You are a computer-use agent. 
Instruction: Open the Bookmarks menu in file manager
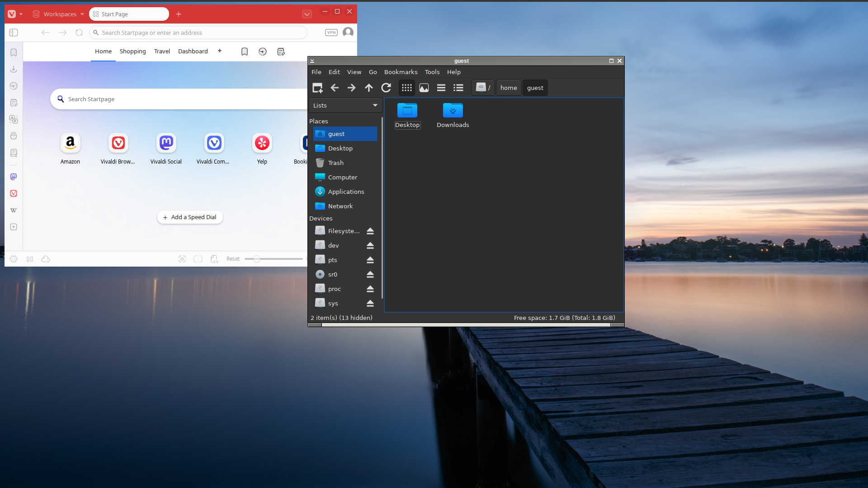tap(401, 72)
